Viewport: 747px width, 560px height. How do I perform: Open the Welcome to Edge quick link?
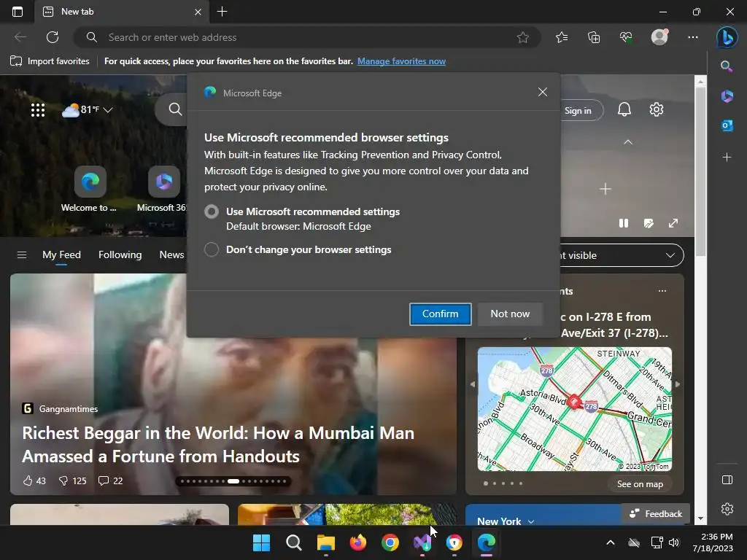click(89, 189)
